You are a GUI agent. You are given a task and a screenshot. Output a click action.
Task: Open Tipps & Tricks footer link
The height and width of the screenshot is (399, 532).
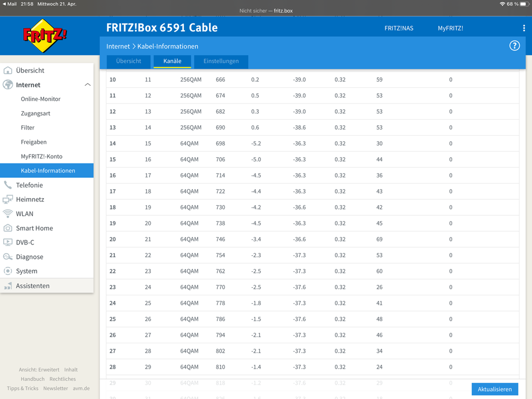tap(23, 388)
